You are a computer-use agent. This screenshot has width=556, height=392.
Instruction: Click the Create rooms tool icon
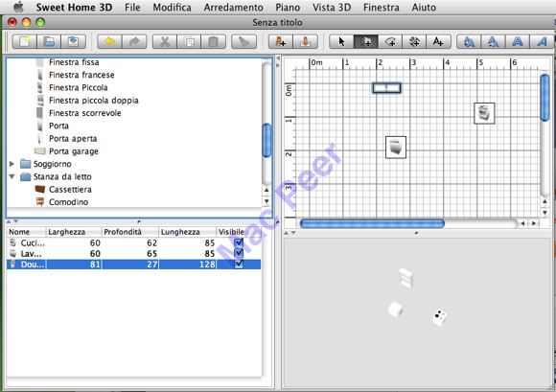pyautogui.click(x=390, y=42)
